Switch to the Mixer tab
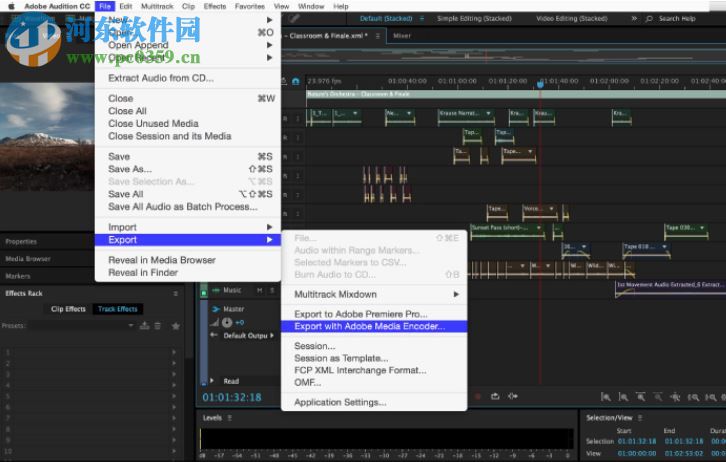The height and width of the screenshot is (462, 726). (402, 36)
